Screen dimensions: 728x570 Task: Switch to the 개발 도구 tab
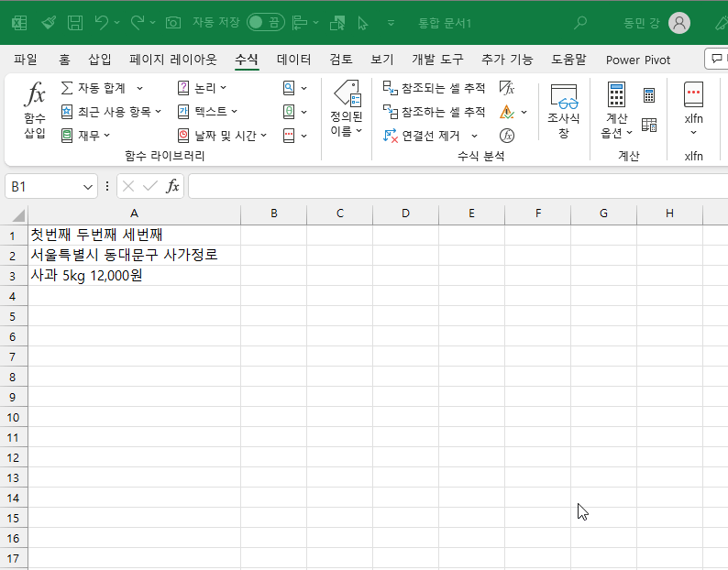437,60
